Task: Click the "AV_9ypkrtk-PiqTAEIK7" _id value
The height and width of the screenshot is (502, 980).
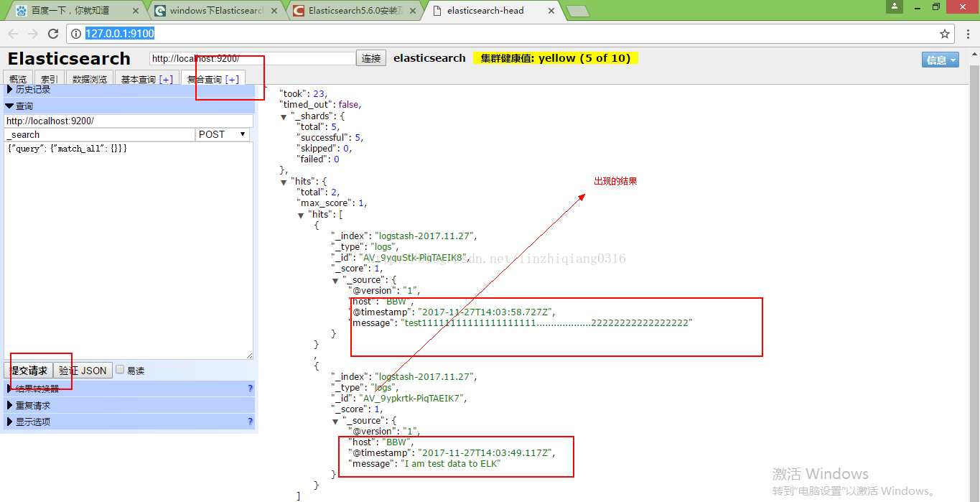Action: pyautogui.click(x=414, y=398)
